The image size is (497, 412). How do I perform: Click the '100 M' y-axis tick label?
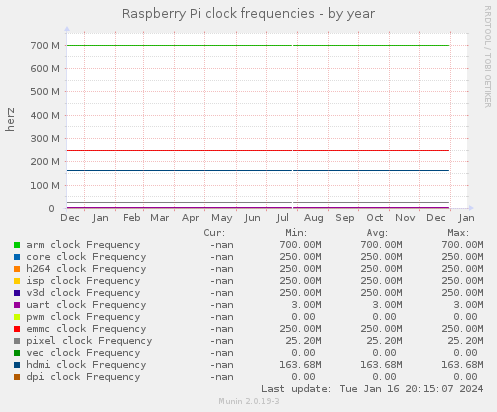[x=45, y=186]
